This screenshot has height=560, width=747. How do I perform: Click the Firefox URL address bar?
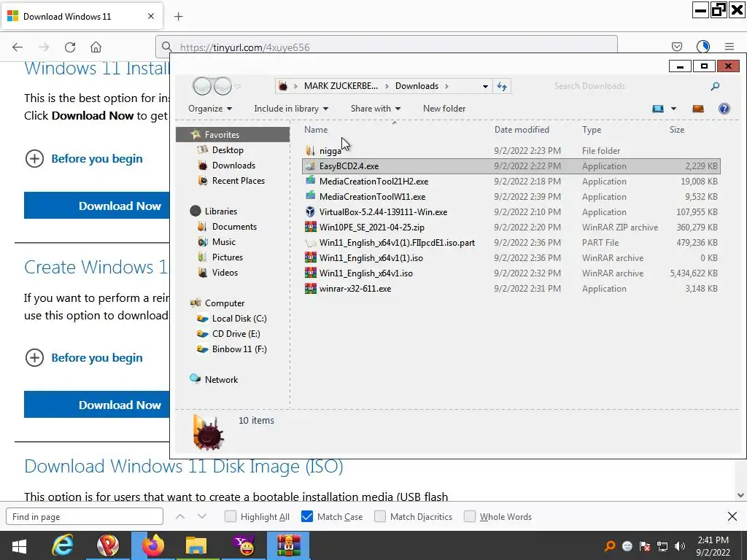coord(387,47)
